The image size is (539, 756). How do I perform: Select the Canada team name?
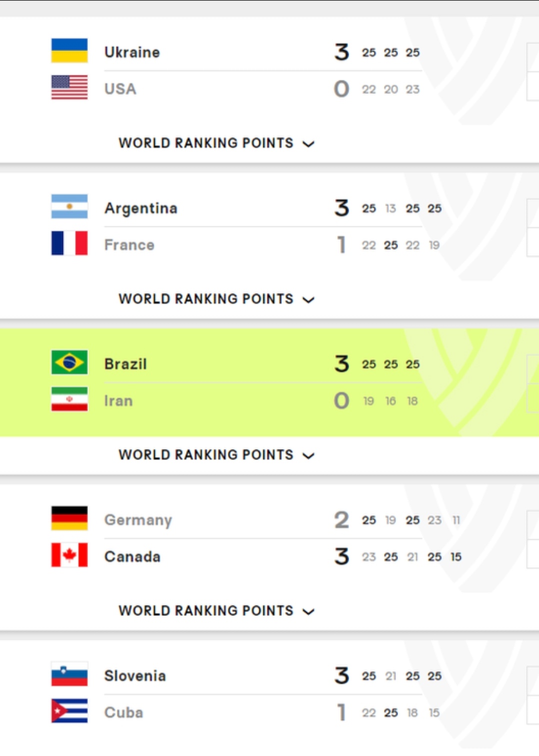click(132, 557)
